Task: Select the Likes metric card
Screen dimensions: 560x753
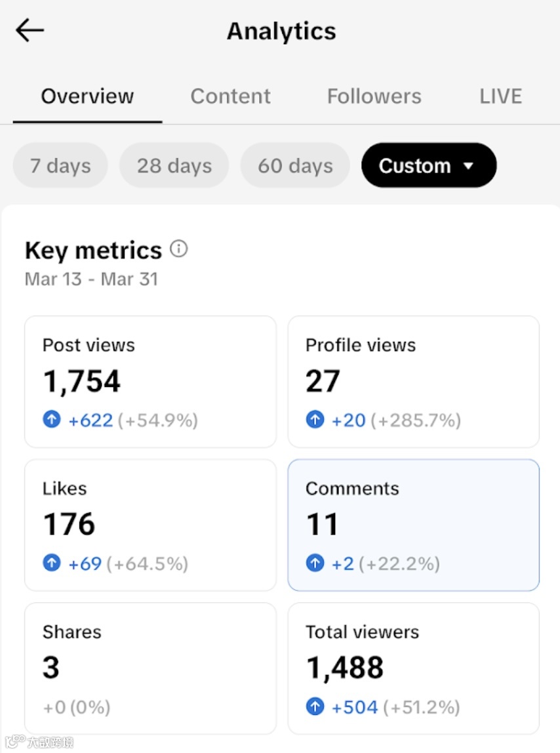Action: tap(150, 524)
